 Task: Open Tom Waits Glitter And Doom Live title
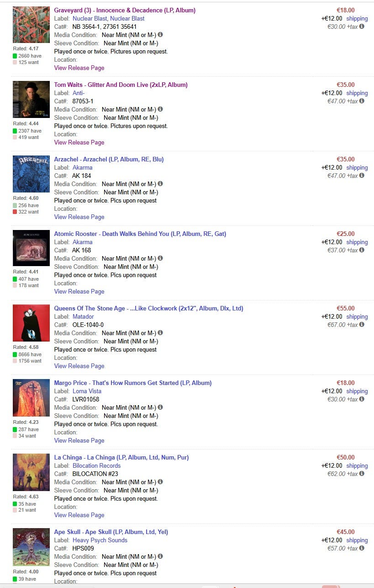pos(121,85)
